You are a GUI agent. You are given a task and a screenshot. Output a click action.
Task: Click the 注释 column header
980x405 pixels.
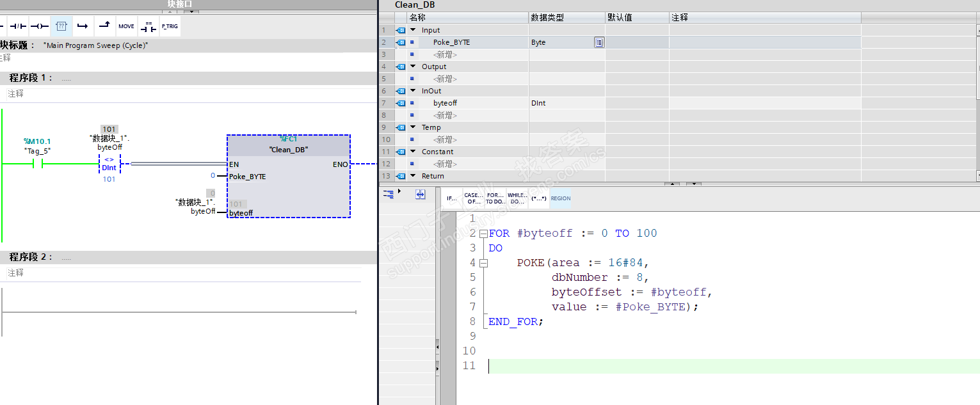coord(765,18)
